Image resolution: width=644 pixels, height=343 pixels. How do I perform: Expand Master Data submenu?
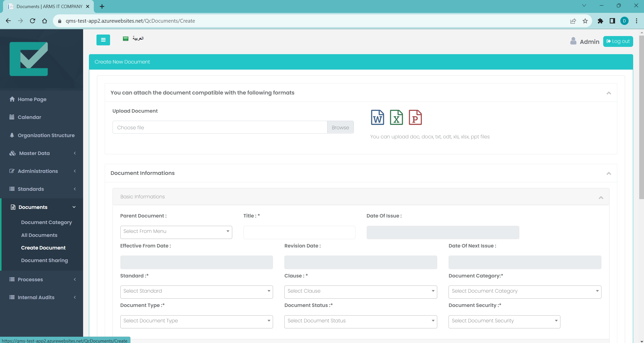[75, 153]
